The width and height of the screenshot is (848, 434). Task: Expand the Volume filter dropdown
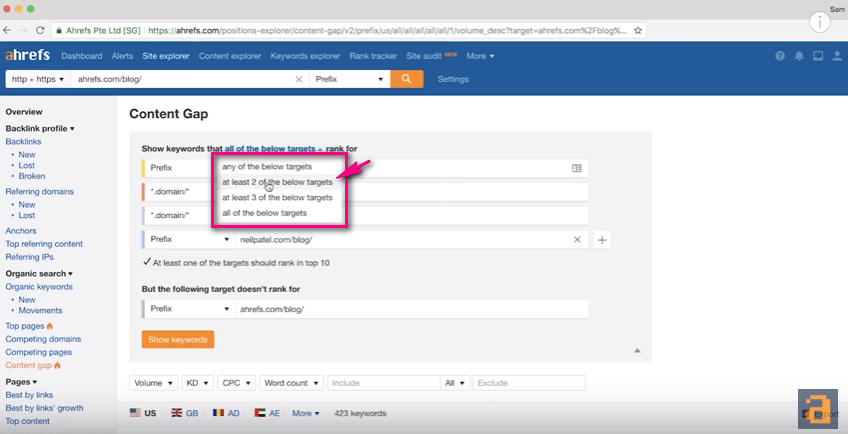pyautogui.click(x=154, y=383)
